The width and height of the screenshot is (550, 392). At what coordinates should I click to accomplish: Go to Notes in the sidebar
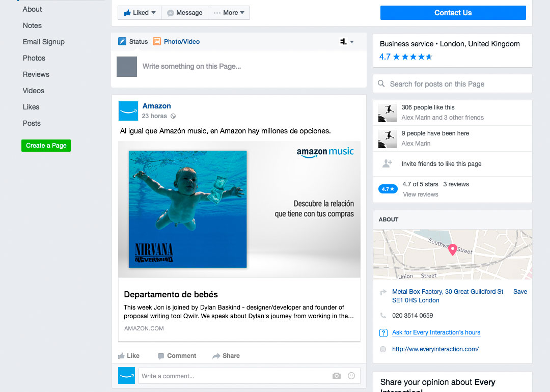[32, 25]
